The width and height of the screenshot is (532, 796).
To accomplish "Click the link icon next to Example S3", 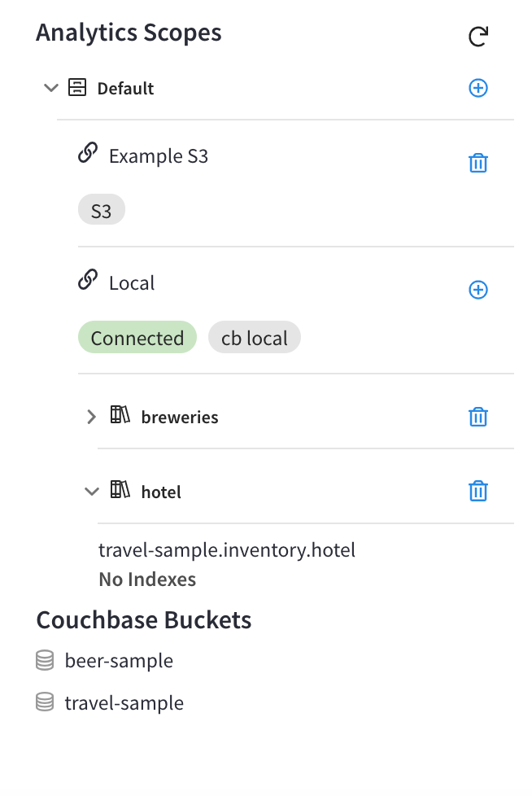I will [88, 155].
